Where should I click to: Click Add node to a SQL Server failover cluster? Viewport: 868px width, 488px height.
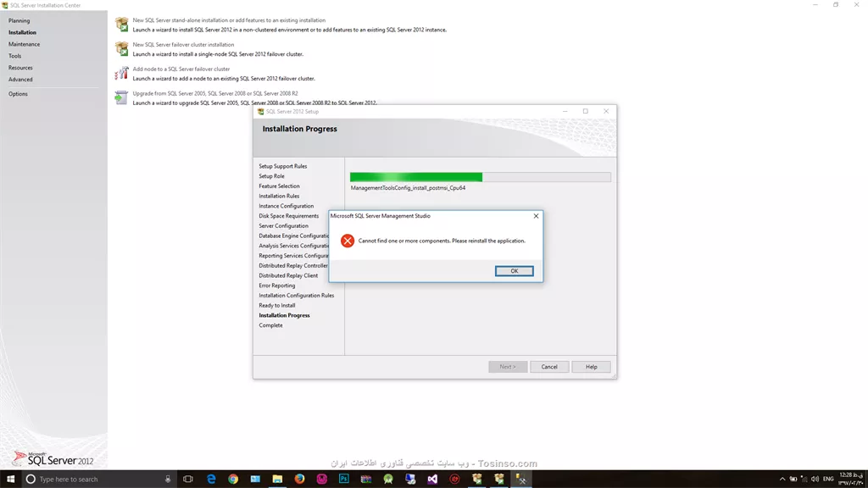(x=181, y=69)
